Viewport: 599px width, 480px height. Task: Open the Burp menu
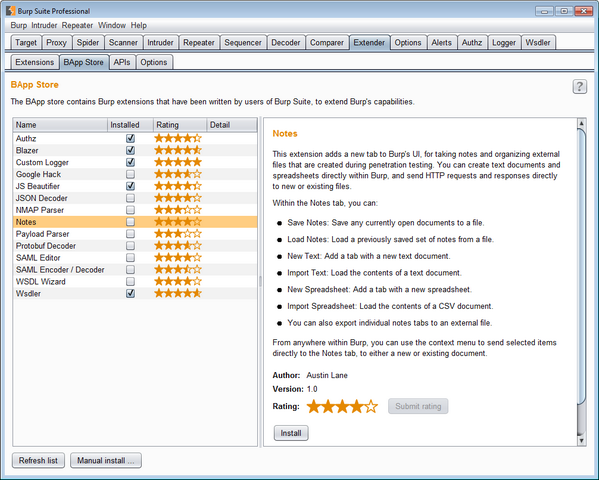19,25
